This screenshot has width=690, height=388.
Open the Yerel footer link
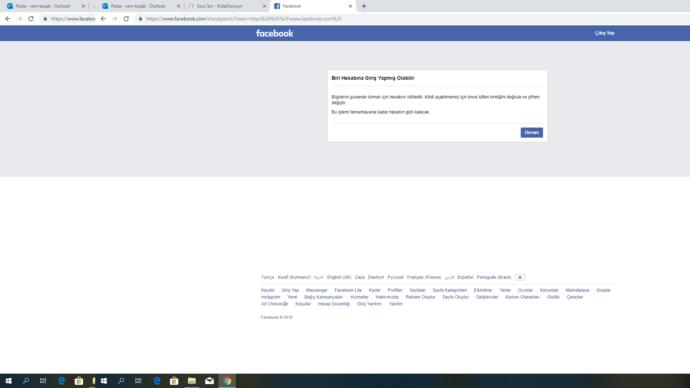292,297
